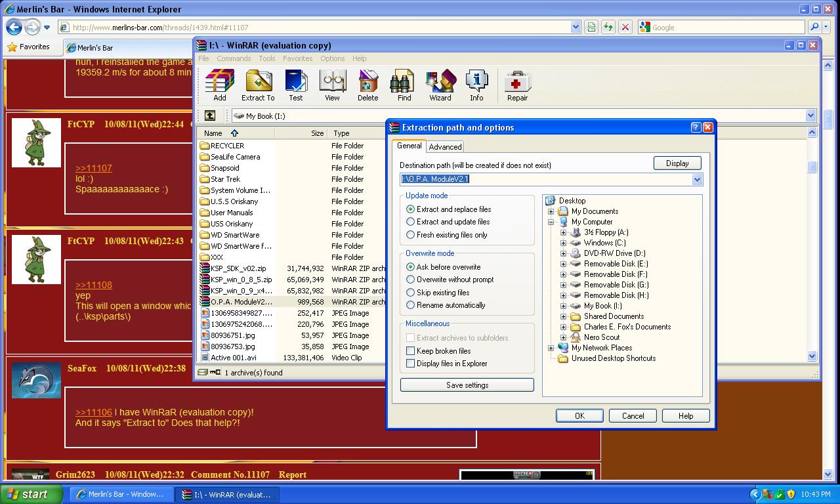Click Cancel in extraction dialog
The image size is (840, 504).
tap(633, 415)
